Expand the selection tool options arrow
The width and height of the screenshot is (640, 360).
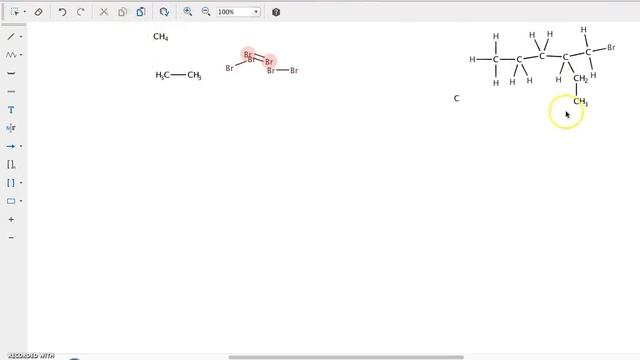pos(24,12)
